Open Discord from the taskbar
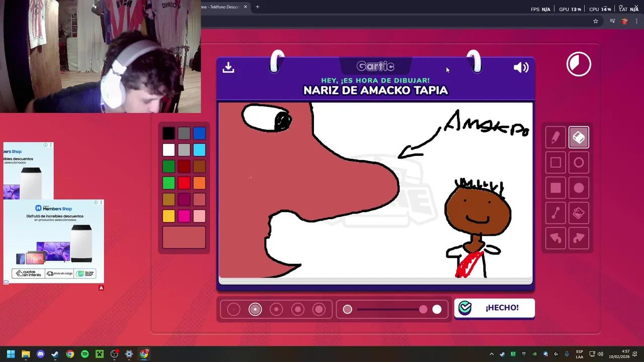644x362 pixels. (40, 354)
